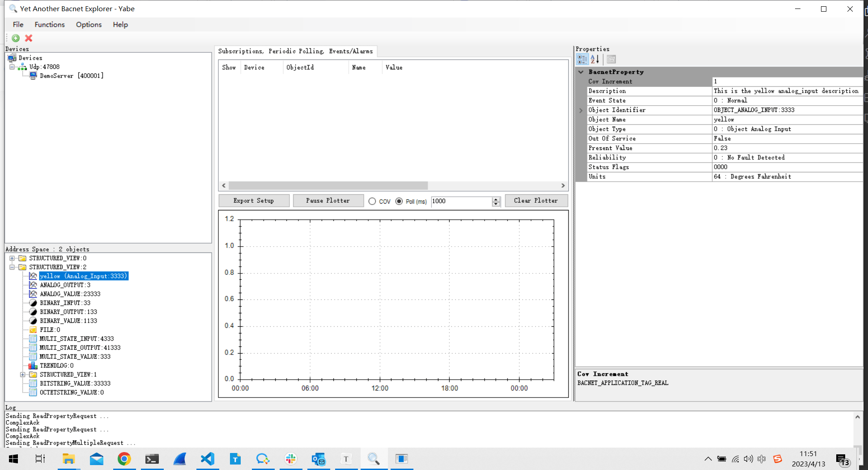Screen dimensions: 868x470
Task: Click the Export Setup button
Action: (254, 200)
